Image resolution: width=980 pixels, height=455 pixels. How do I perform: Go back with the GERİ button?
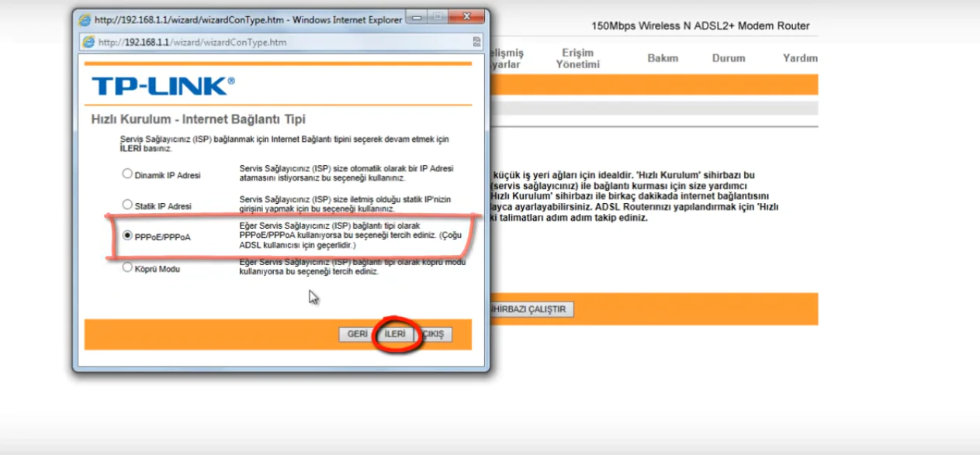pyautogui.click(x=357, y=334)
